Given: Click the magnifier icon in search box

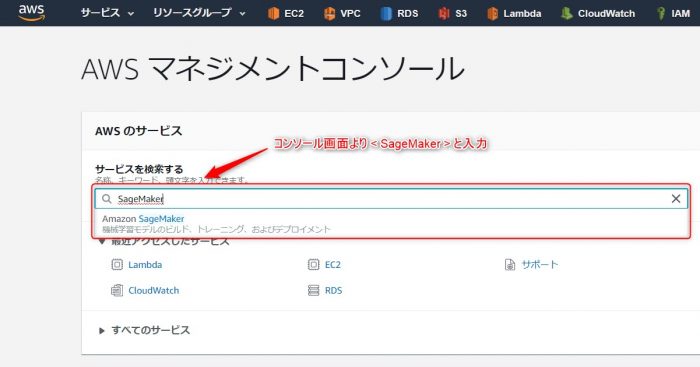Looking at the screenshot, I should [107, 199].
